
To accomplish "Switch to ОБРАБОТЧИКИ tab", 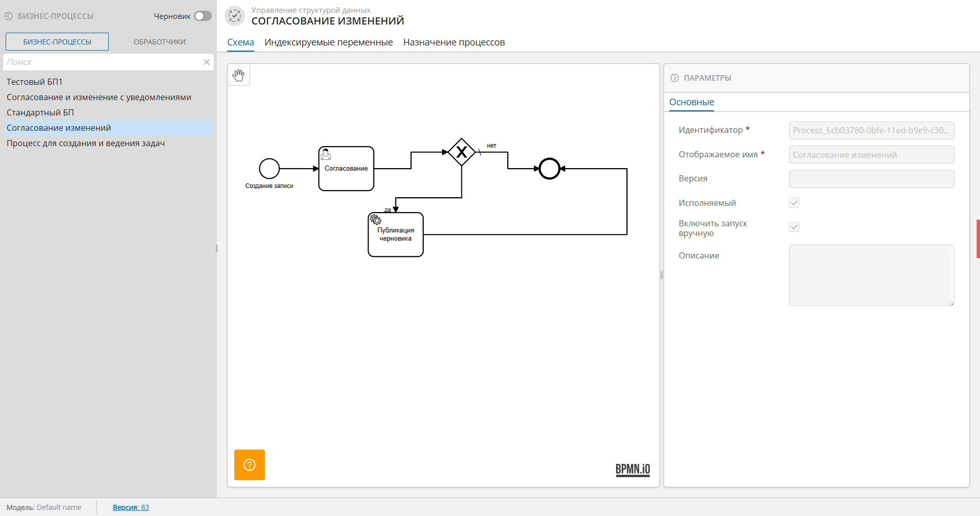I will (159, 42).
